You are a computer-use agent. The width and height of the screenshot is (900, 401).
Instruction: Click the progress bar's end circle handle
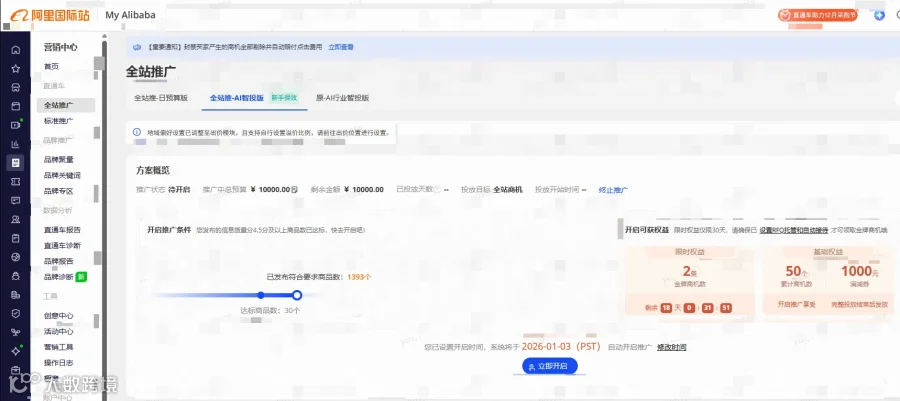[297, 295]
